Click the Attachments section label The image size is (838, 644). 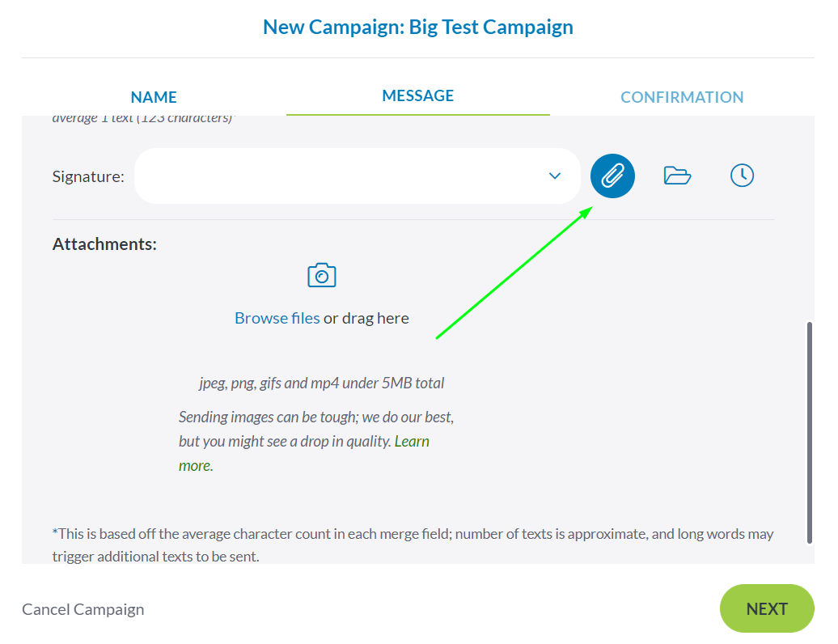tap(104, 244)
